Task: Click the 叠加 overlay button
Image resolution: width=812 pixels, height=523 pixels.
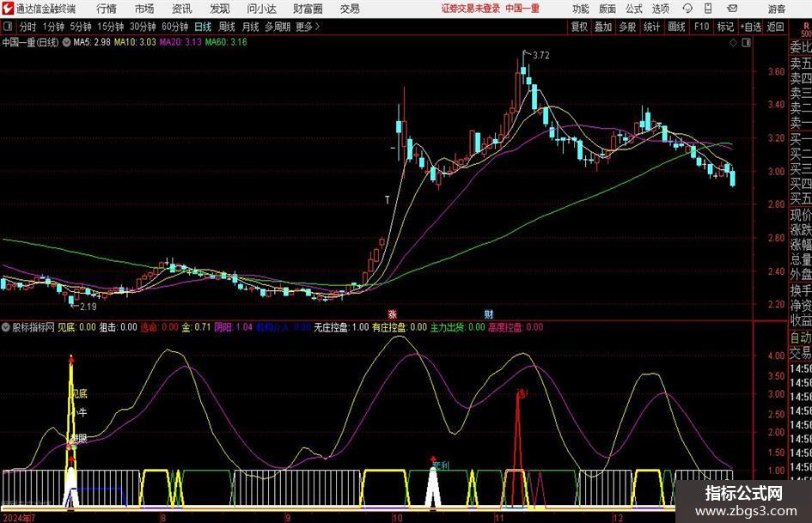Action: click(603, 27)
